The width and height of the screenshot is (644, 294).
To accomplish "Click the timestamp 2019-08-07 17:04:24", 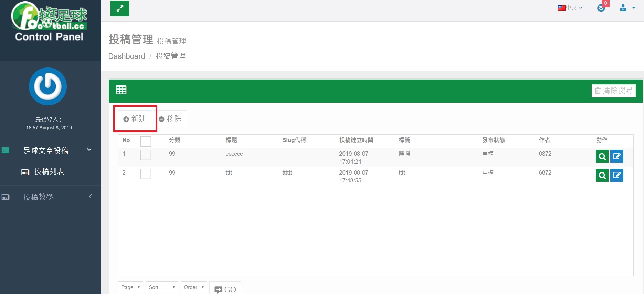I will click(x=353, y=157).
